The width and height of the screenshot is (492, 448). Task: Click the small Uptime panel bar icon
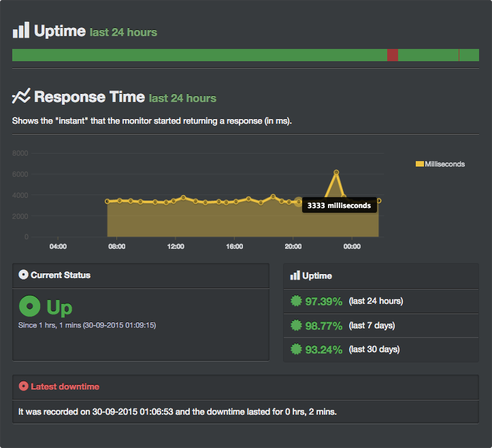tap(295, 275)
